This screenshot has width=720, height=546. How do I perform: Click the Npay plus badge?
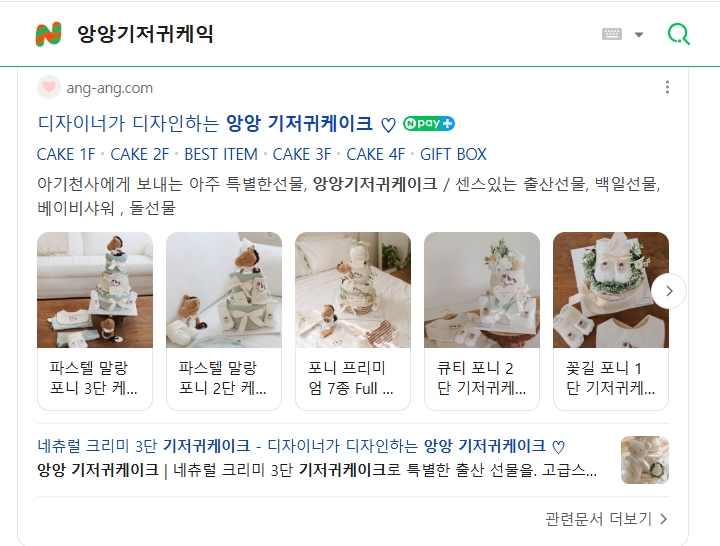tap(429, 124)
